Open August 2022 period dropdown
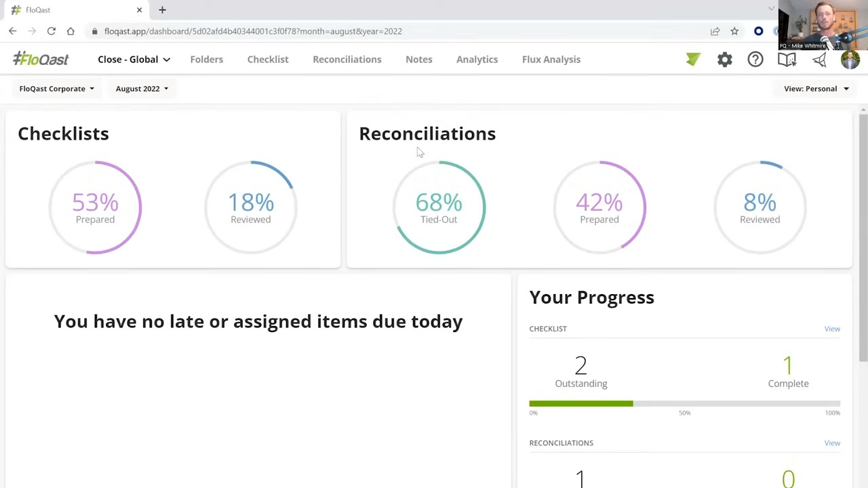This screenshot has height=488, width=868. [142, 89]
